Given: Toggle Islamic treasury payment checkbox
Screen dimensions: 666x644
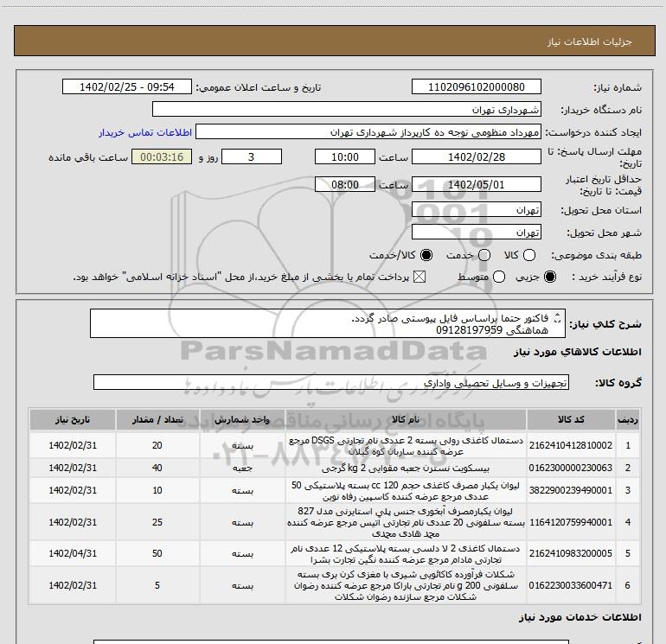Looking at the screenshot, I should 419,277.
